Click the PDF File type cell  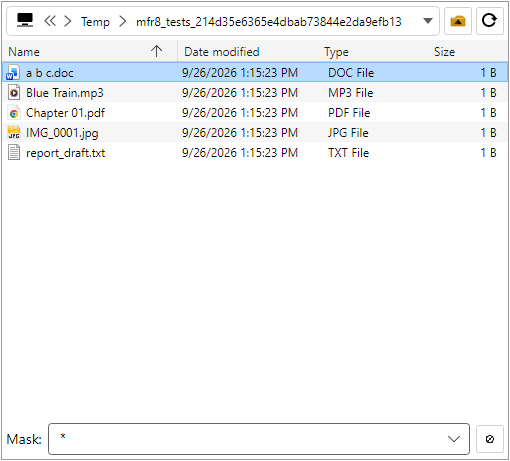click(349, 113)
